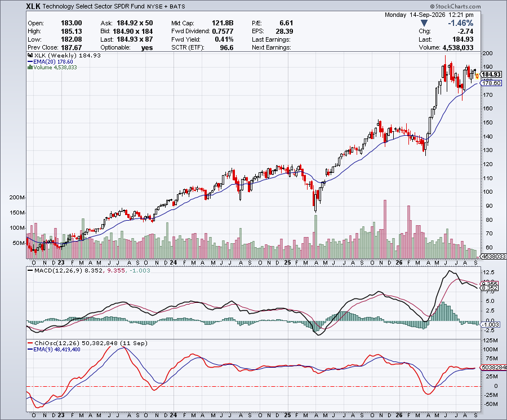The height and width of the screenshot is (420, 507).
Task: Click the date stamp Monday 14-Sep-2026
Action: (x=415, y=15)
